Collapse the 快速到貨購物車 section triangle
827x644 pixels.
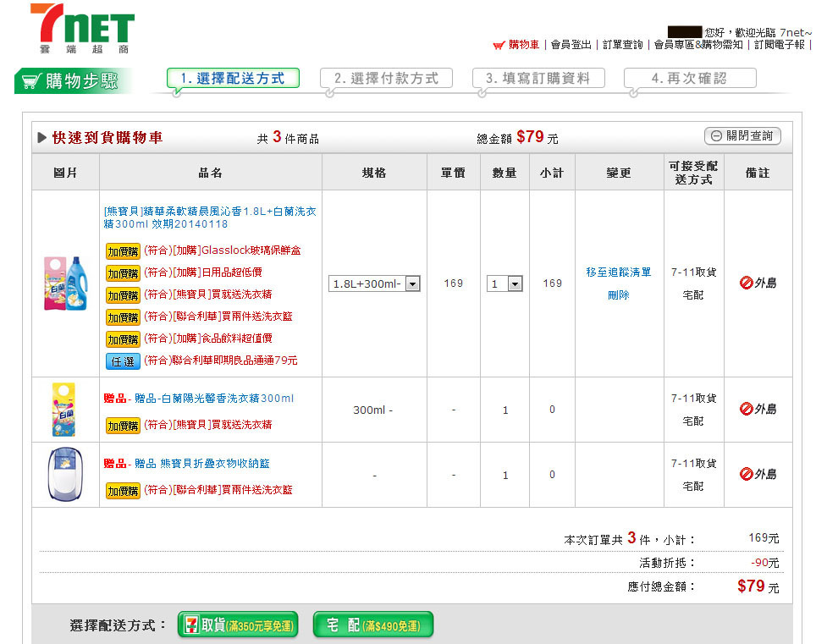[x=41, y=138]
